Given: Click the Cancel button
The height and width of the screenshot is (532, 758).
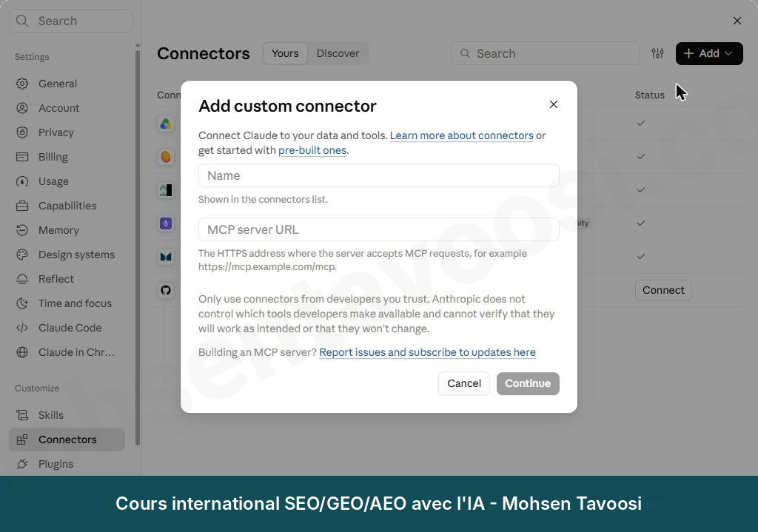Looking at the screenshot, I should click(464, 383).
